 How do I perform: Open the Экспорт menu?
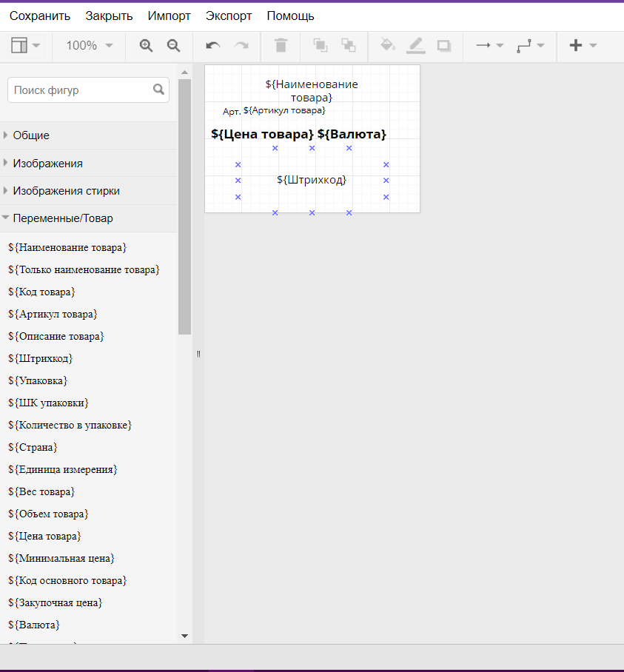229,16
